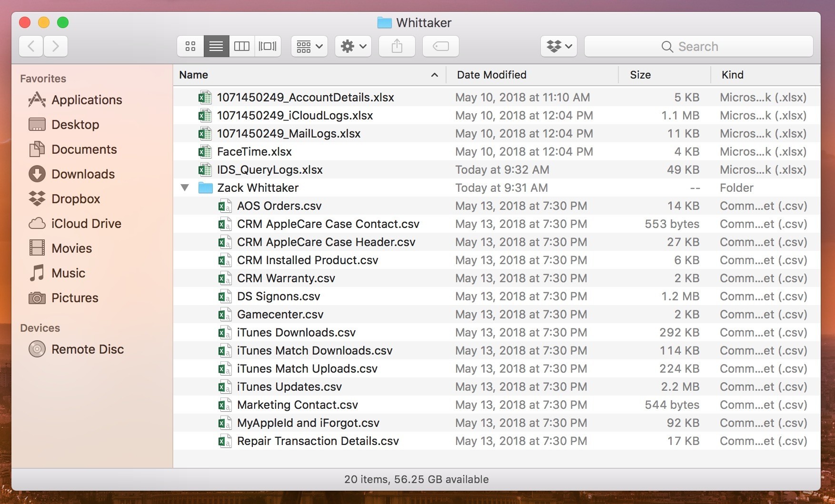Viewport: 835px width, 504px height.
Task: Select the CRM Warranty.csv file name
Action: [x=286, y=278]
